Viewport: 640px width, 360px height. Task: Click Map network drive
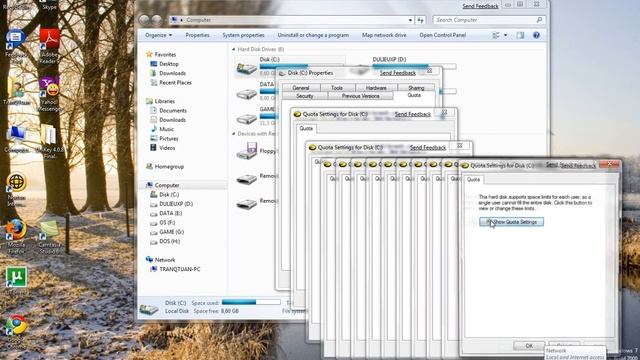pyautogui.click(x=384, y=35)
